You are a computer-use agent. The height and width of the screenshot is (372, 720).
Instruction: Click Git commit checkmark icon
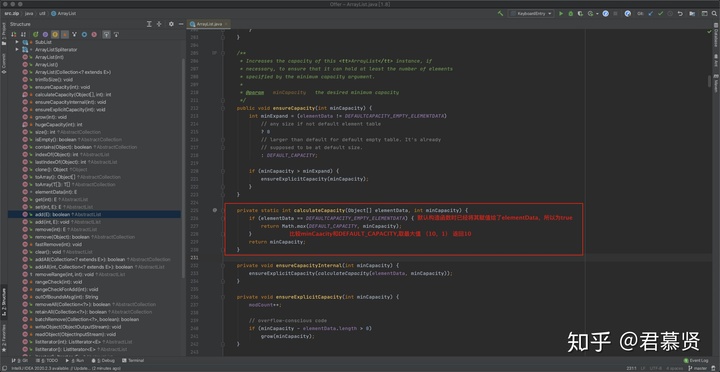pyautogui.click(x=660, y=14)
